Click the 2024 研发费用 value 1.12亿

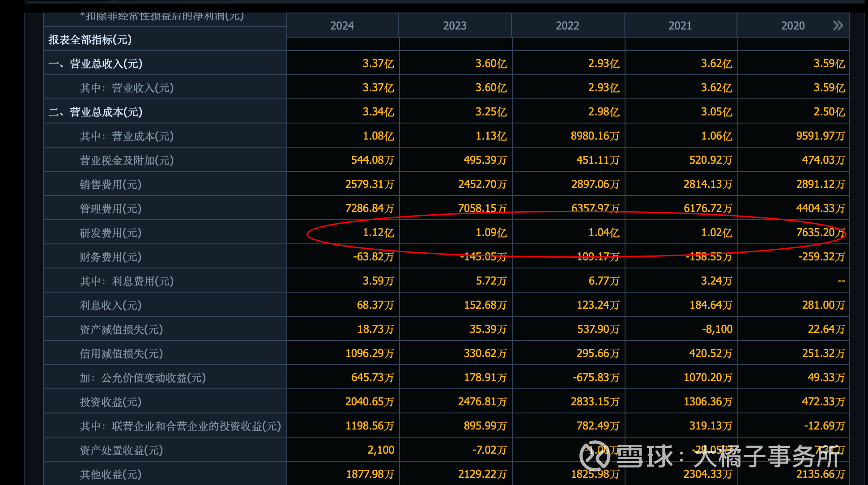[378, 233]
